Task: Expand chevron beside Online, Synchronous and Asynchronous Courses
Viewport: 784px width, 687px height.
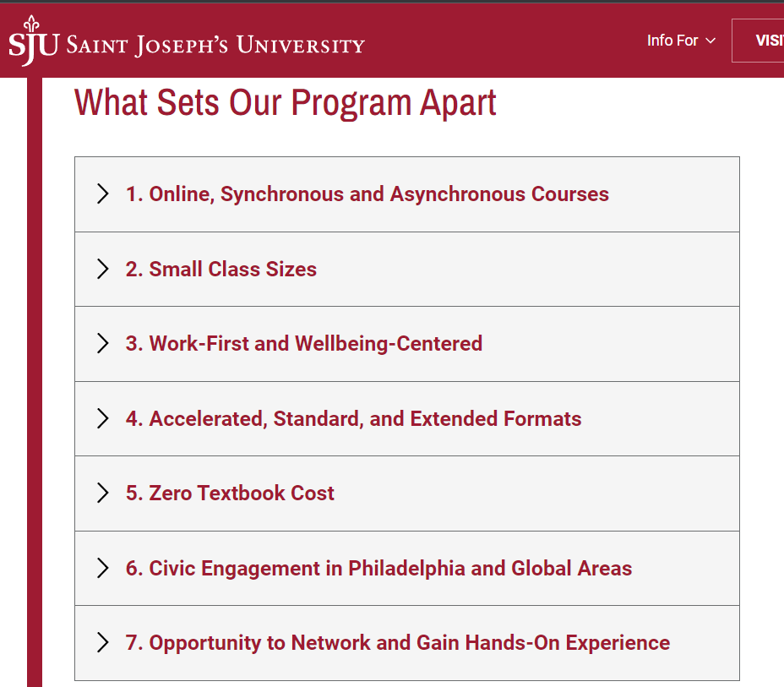Action: (102, 194)
